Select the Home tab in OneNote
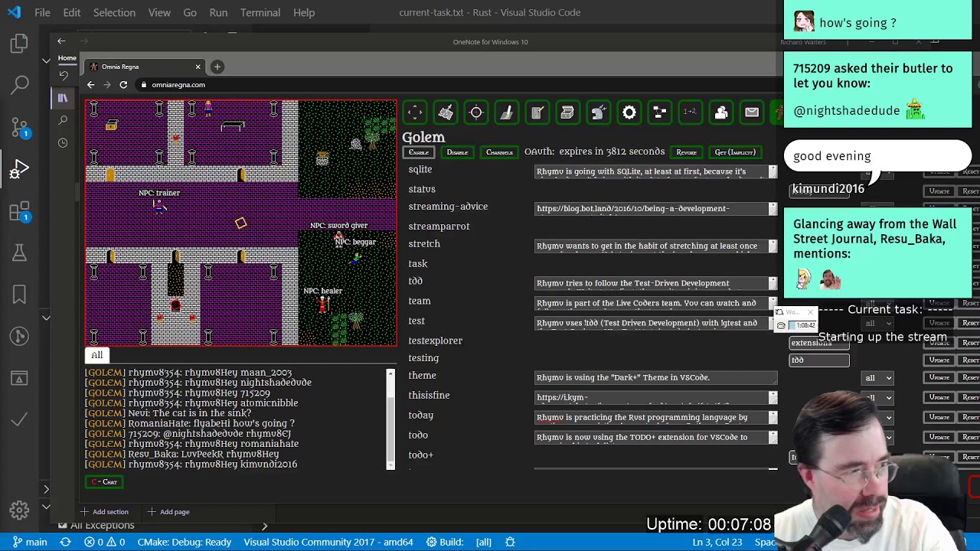This screenshot has height=551, width=980. coord(67,58)
